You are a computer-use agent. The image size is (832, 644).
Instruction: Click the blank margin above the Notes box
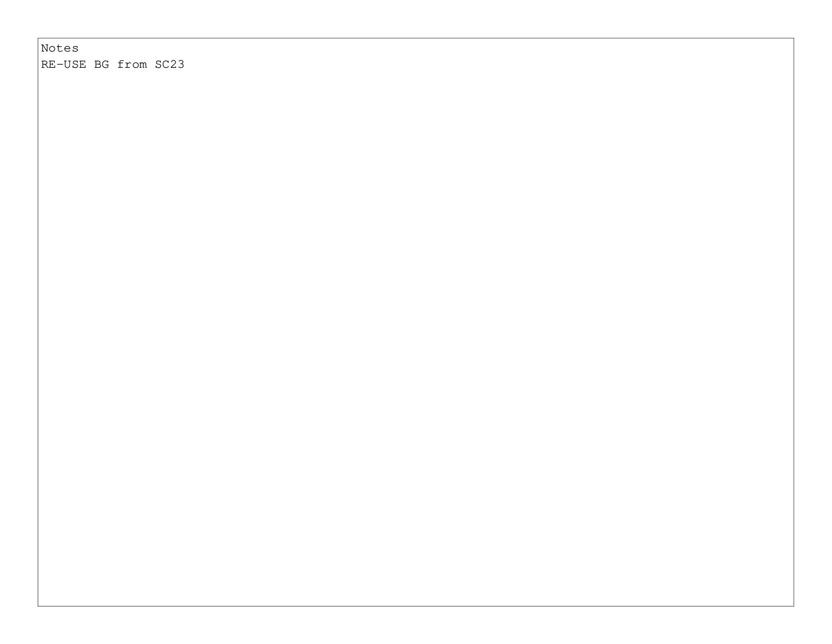click(415, 18)
